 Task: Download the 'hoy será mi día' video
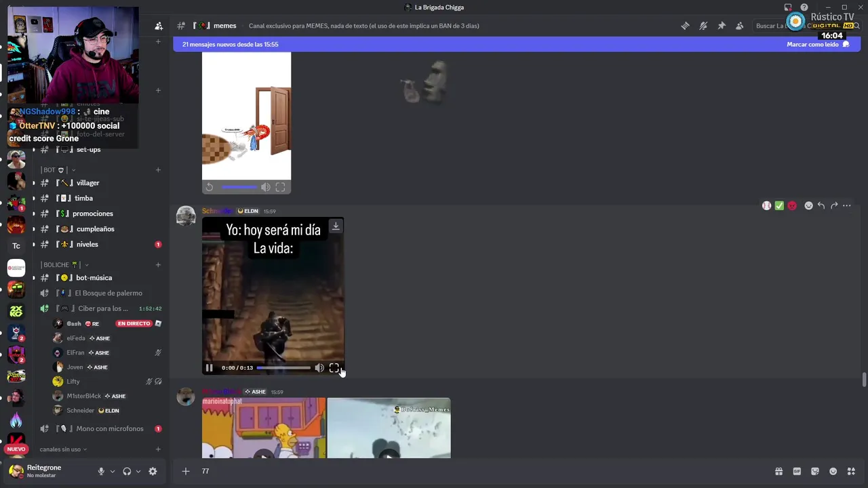336,226
